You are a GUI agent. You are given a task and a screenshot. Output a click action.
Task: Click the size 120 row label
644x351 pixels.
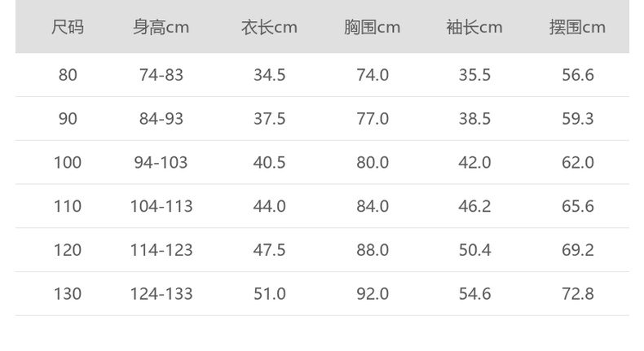(x=68, y=250)
